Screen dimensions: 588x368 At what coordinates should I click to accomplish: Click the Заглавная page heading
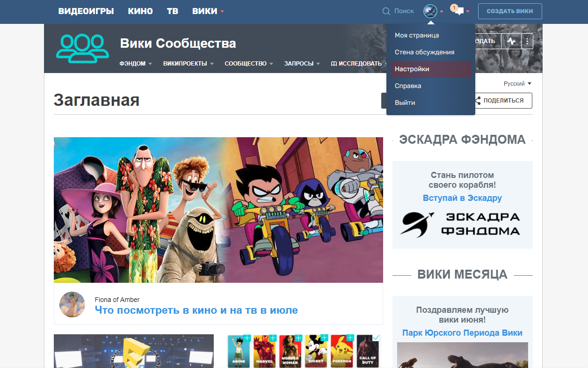[96, 100]
